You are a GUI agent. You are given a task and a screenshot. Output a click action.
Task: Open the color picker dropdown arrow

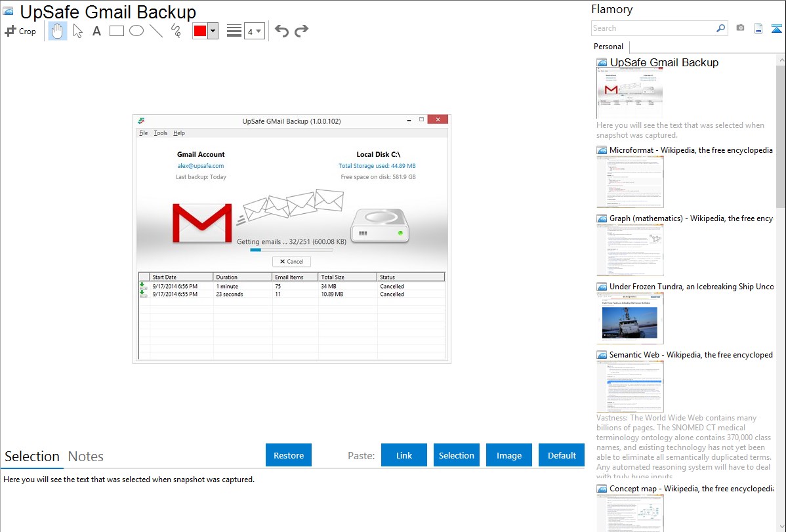pyautogui.click(x=213, y=31)
